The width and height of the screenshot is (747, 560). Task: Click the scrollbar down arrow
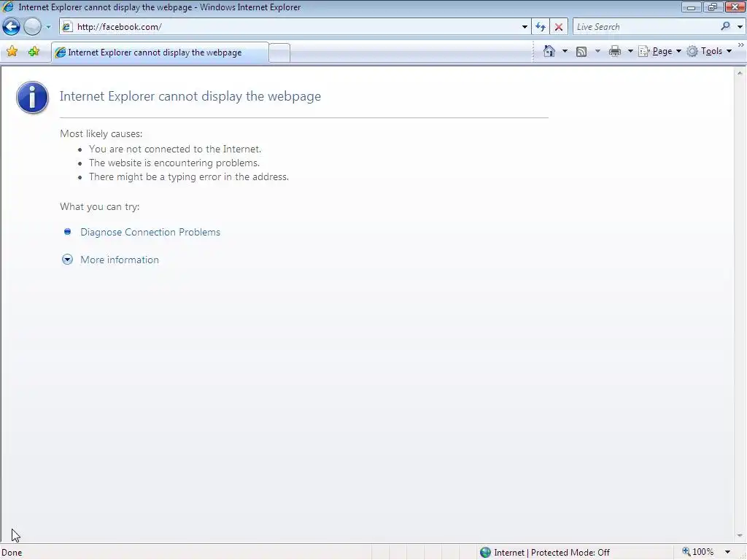(740, 536)
